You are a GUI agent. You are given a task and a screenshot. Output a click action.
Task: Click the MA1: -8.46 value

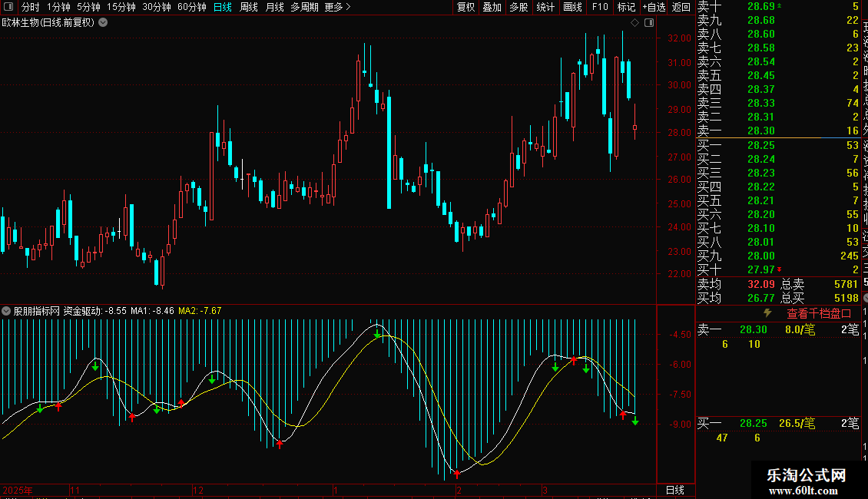152,311
